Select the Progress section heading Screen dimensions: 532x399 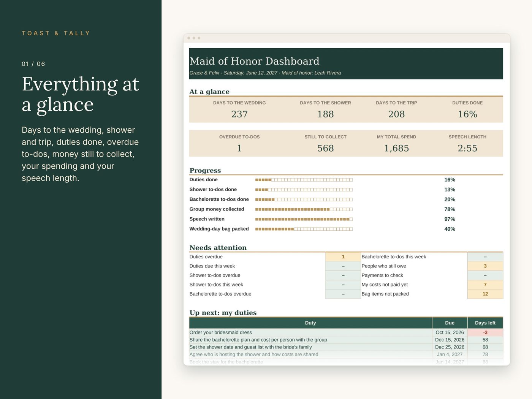tap(205, 171)
